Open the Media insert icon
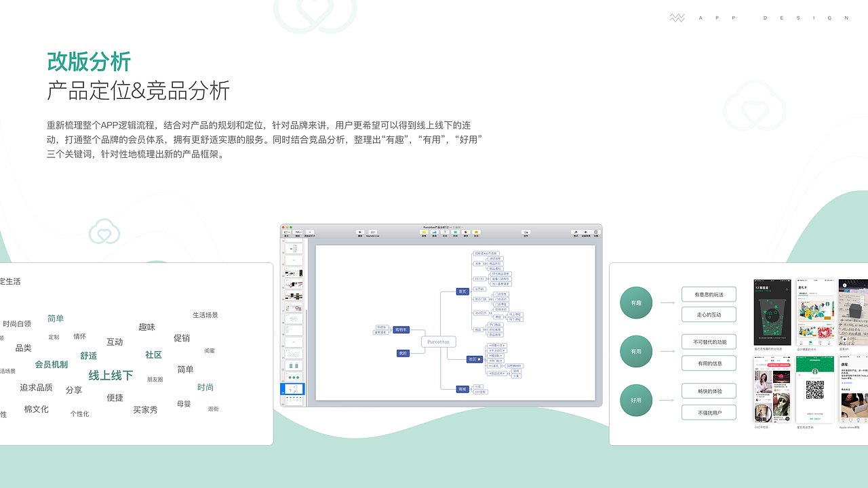 [x=466, y=232]
